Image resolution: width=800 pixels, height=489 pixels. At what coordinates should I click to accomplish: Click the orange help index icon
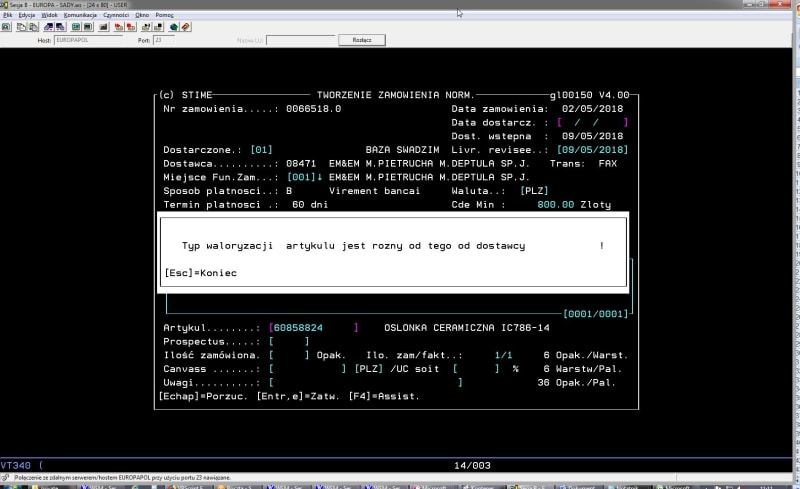click(186, 27)
